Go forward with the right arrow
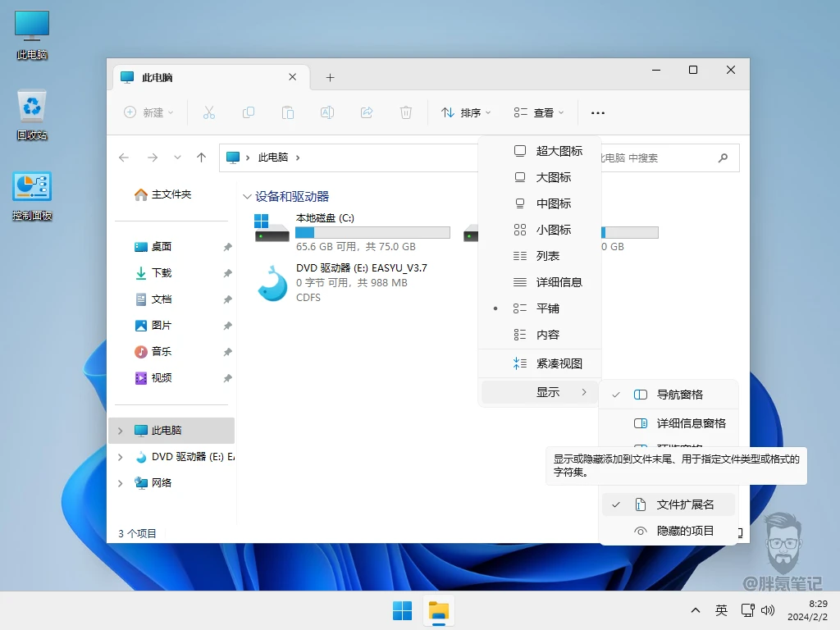The height and width of the screenshot is (630, 840). [153, 157]
